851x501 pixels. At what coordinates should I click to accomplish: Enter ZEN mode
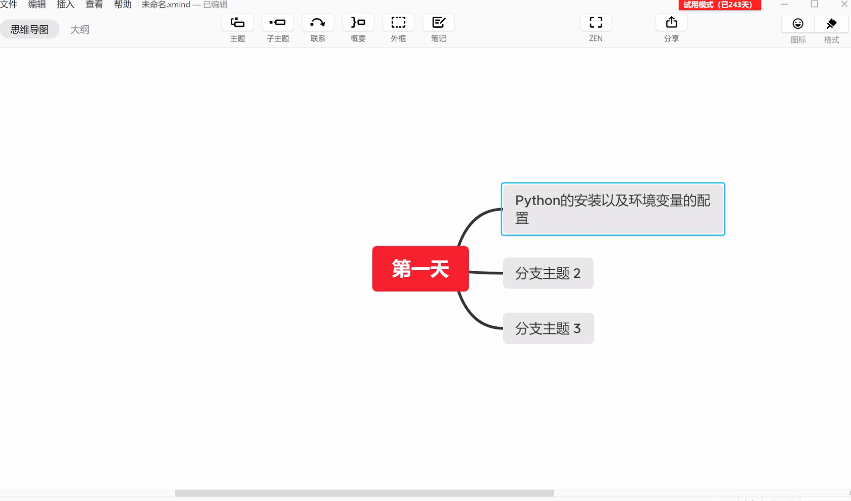595,22
